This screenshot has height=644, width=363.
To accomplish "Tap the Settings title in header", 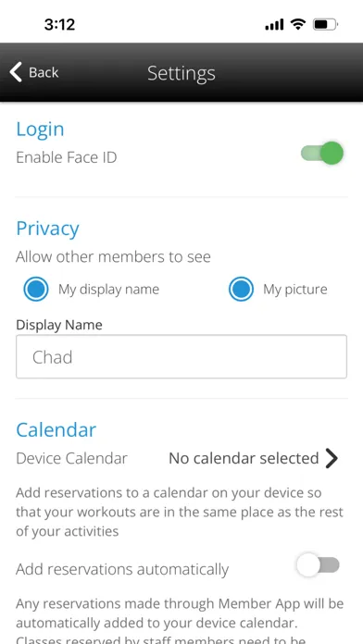I will 181,73.
